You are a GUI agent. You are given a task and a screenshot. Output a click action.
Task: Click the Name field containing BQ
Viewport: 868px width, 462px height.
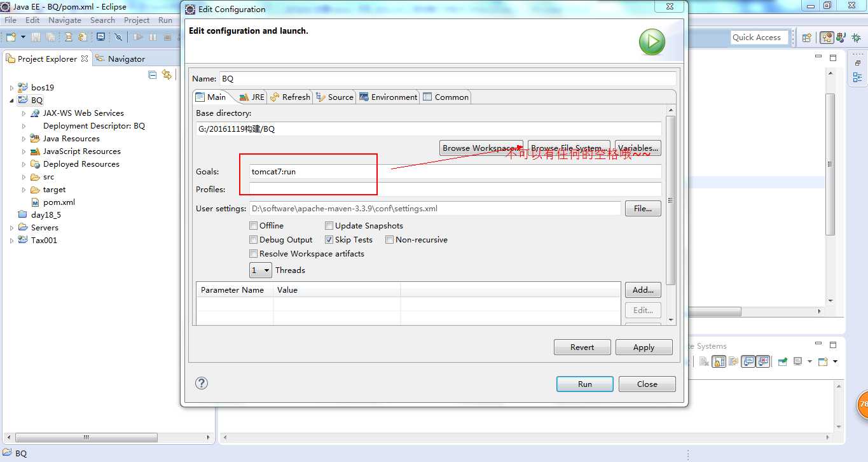448,78
